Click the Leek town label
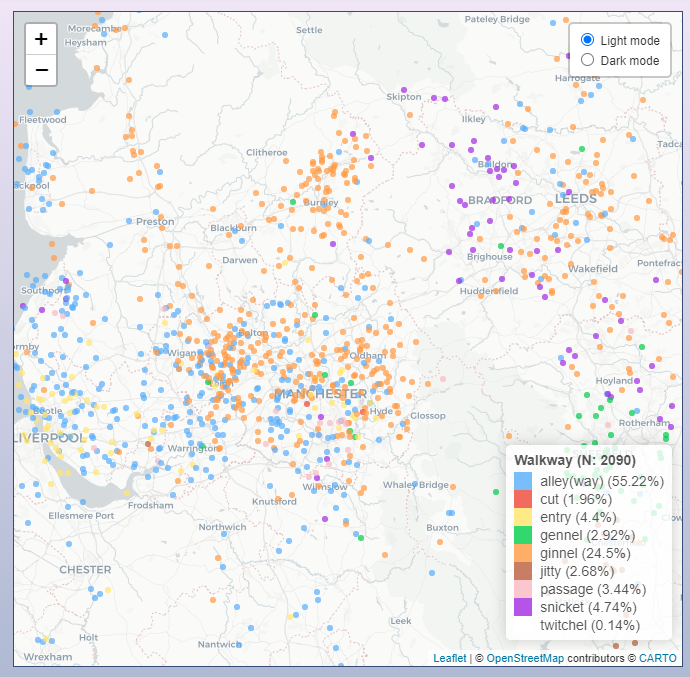The width and height of the screenshot is (690, 677). pos(401,621)
